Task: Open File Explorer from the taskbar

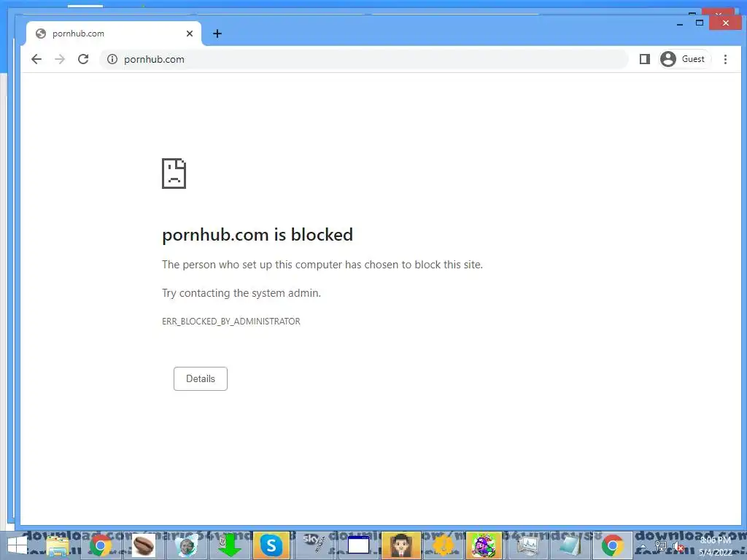Action: 58,545
